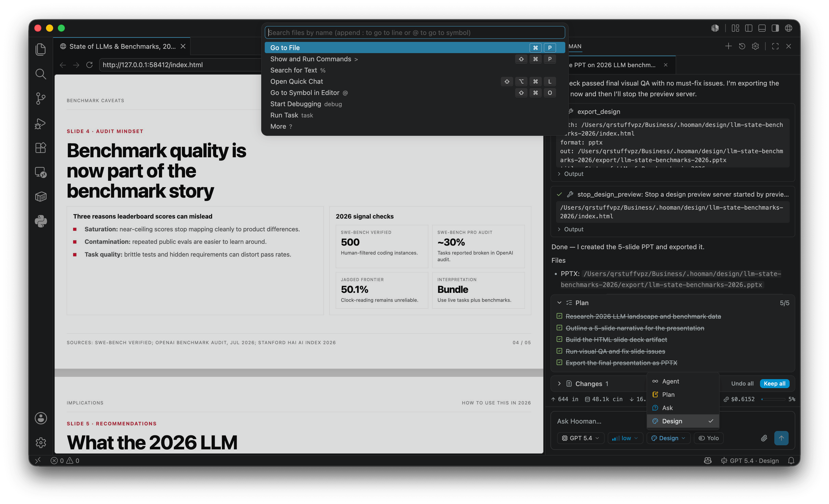The width and height of the screenshot is (829, 504).
Task: Send message with arrow button
Action: [x=781, y=438]
